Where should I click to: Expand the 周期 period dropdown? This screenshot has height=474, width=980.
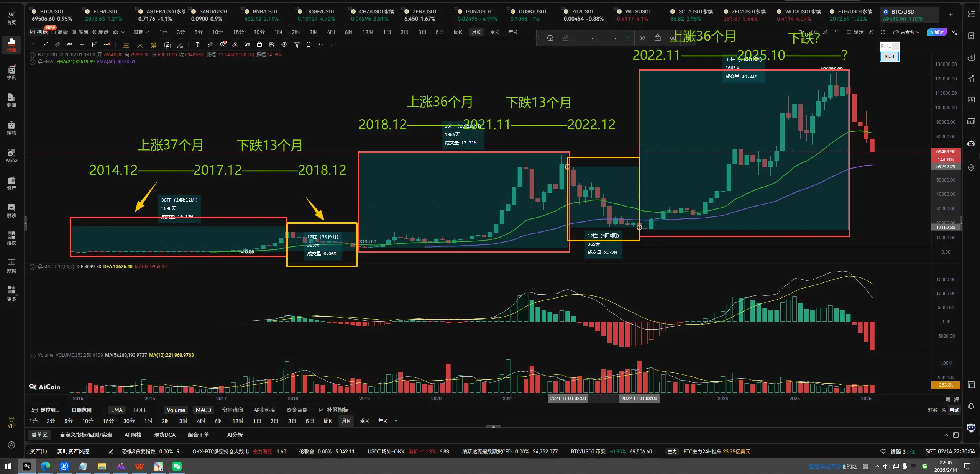tap(141, 32)
